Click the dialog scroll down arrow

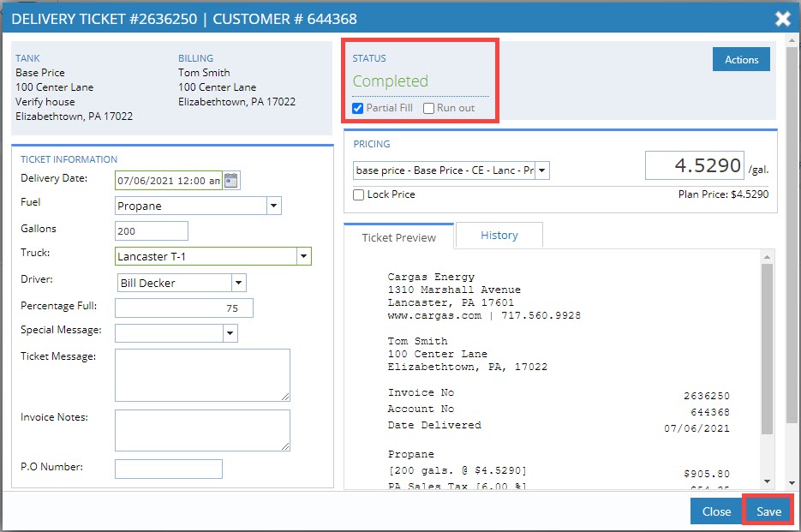(x=792, y=483)
